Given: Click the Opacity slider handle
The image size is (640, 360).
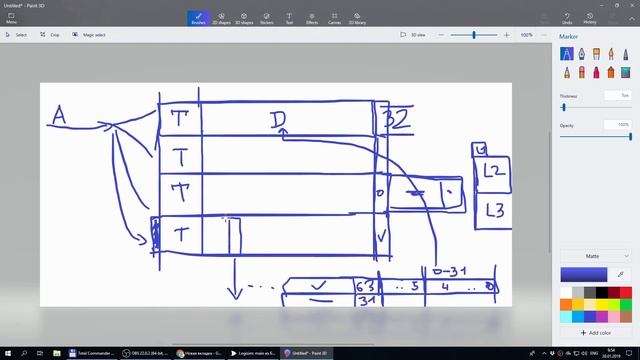Looking at the screenshot, I should [x=630, y=137].
